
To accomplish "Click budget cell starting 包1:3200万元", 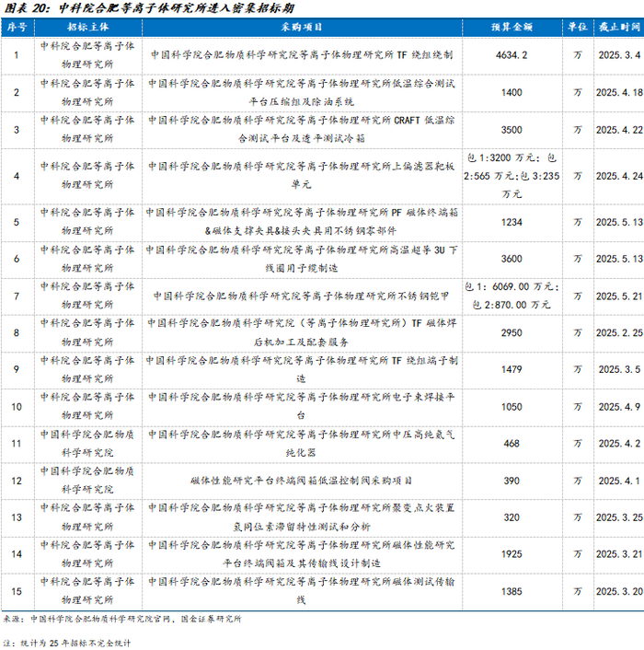I will click(512, 176).
